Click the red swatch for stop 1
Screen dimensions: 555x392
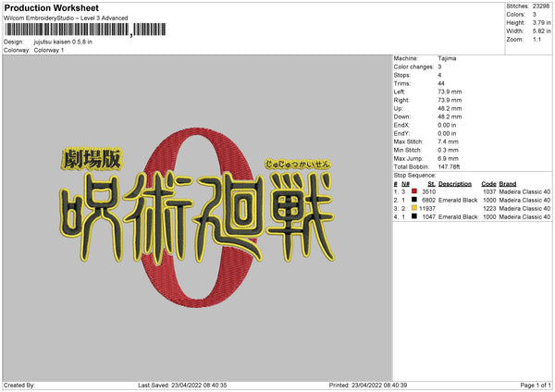[414, 191]
